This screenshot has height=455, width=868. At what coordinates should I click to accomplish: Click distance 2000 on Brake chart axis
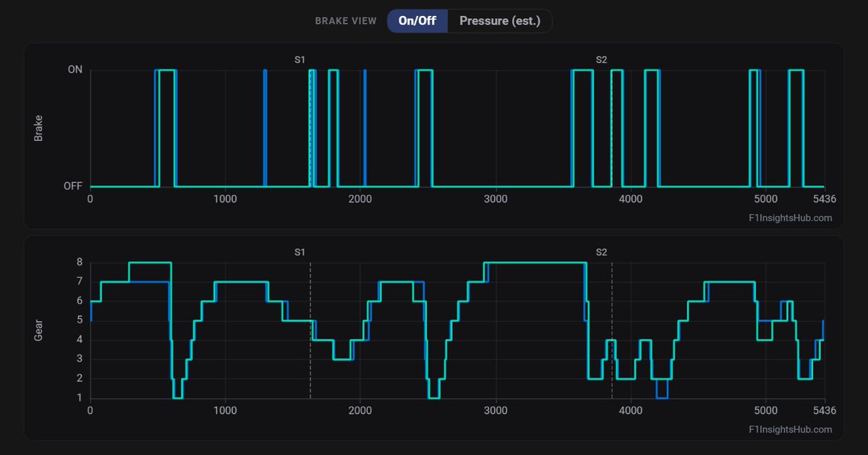[x=360, y=198]
